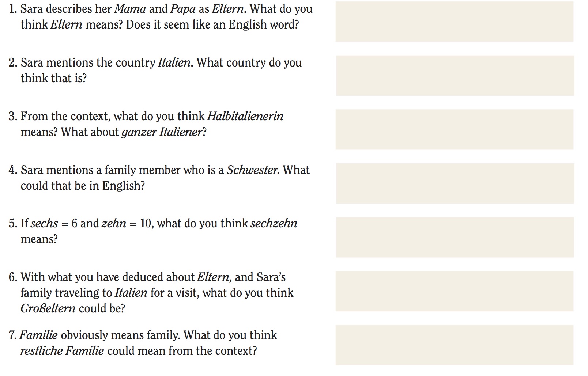Select the answer box for the Halbitalienerin question
Viewport: 588px width, 376px height.
click(455, 129)
